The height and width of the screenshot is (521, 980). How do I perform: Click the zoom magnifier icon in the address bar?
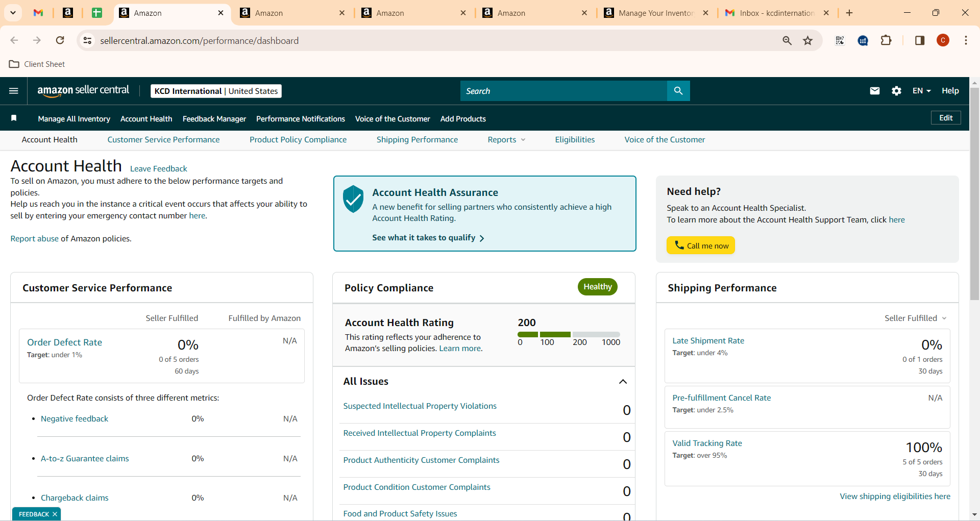[787, 40]
